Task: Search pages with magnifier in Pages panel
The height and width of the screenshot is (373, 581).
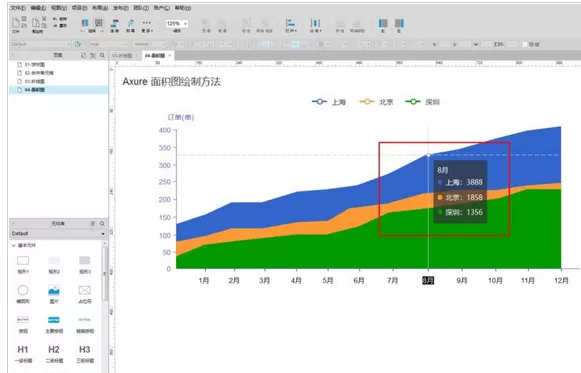Action: click(102, 55)
